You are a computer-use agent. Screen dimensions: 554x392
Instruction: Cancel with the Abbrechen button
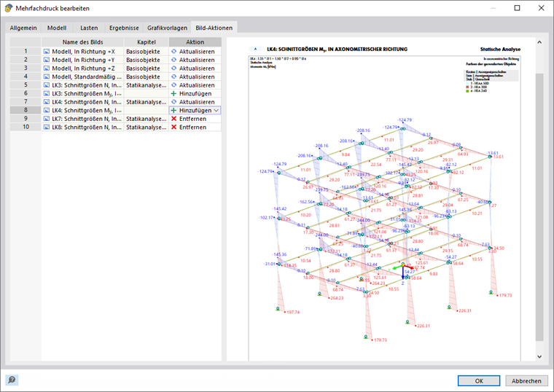coord(526,380)
